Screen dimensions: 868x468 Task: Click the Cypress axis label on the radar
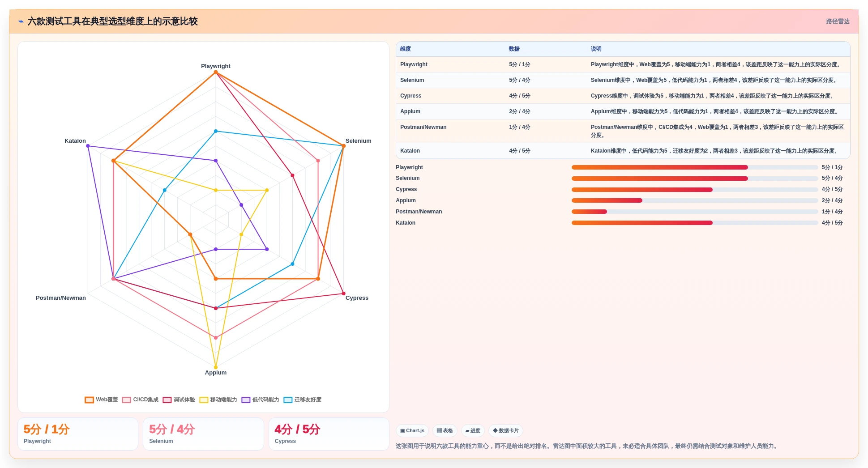pos(357,298)
